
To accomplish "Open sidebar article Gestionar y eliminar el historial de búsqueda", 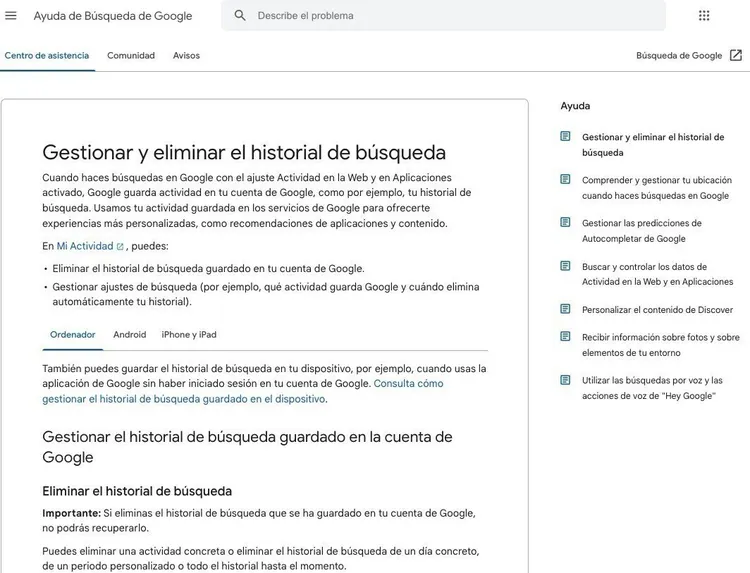I will pyautogui.click(x=653, y=145).
